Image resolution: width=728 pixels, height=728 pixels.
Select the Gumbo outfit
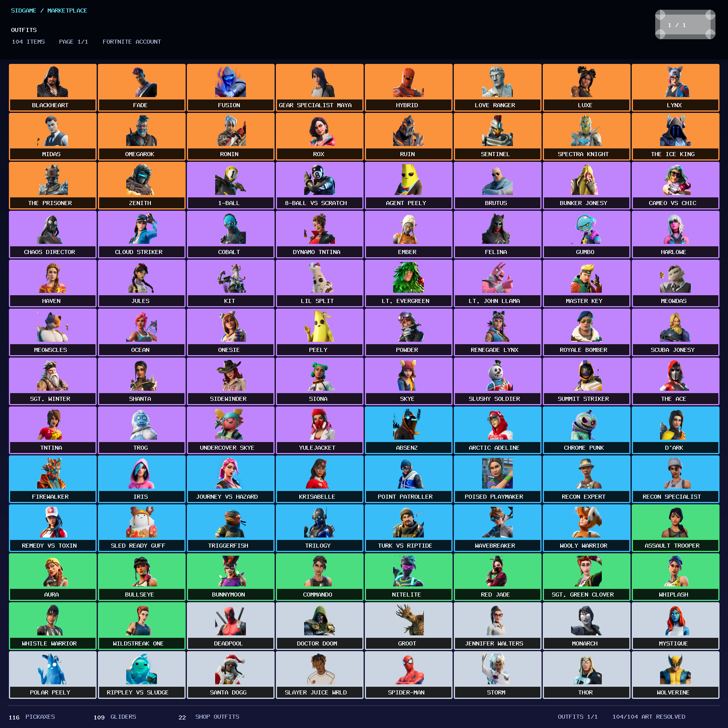(586, 235)
